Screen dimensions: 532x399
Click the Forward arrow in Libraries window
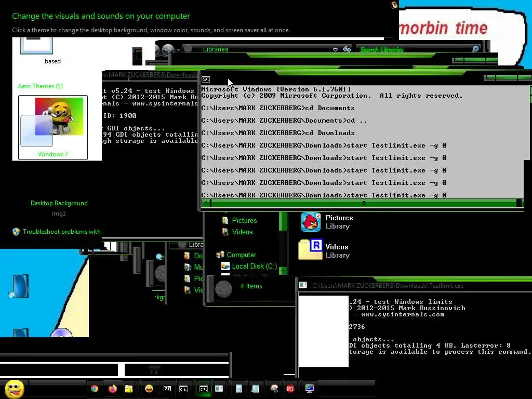(x=168, y=50)
